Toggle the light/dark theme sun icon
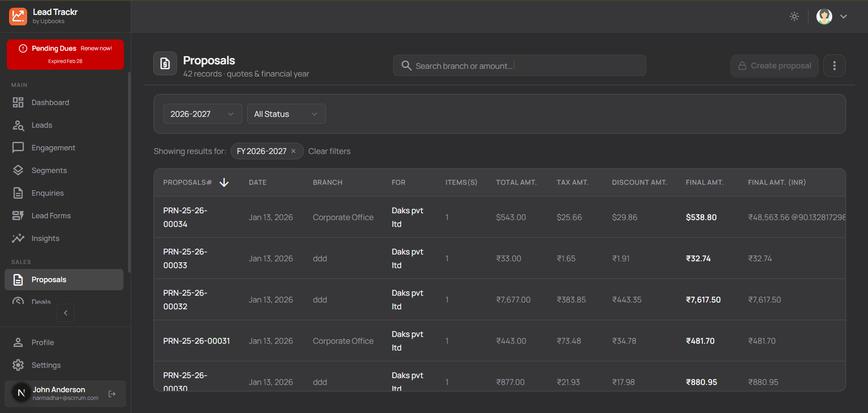The image size is (868, 413). 794,17
